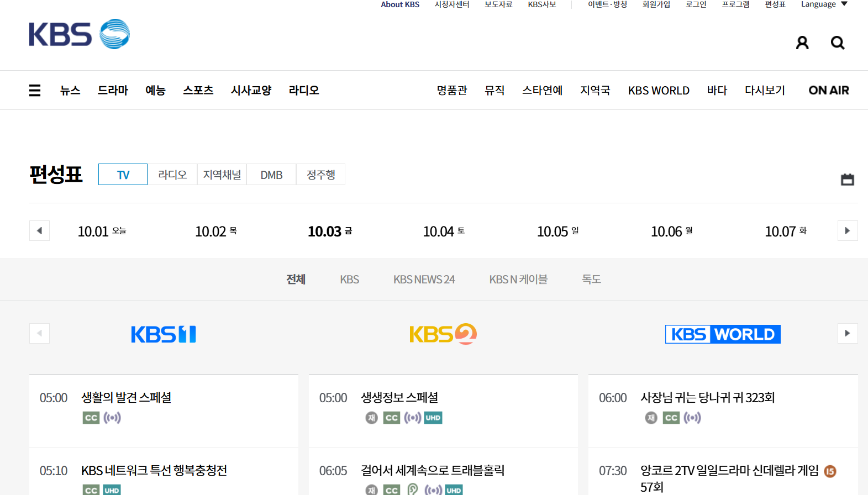Select the KBS N 케이블 filter
The width and height of the screenshot is (868, 495).
click(x=518, y=280)
